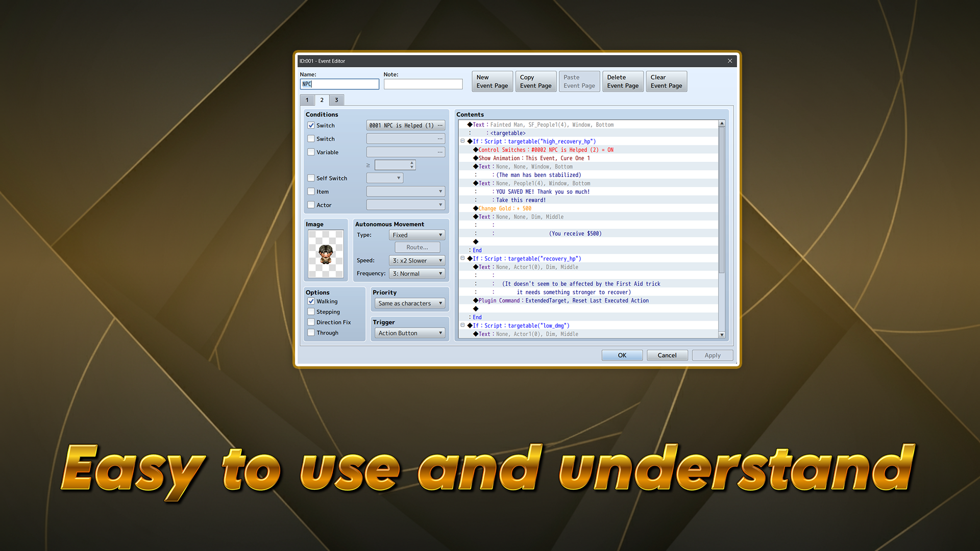Viewport: 980px width, 551px height.
Task: Click the Copy Event Page button
Action: [x=535, y=82]
